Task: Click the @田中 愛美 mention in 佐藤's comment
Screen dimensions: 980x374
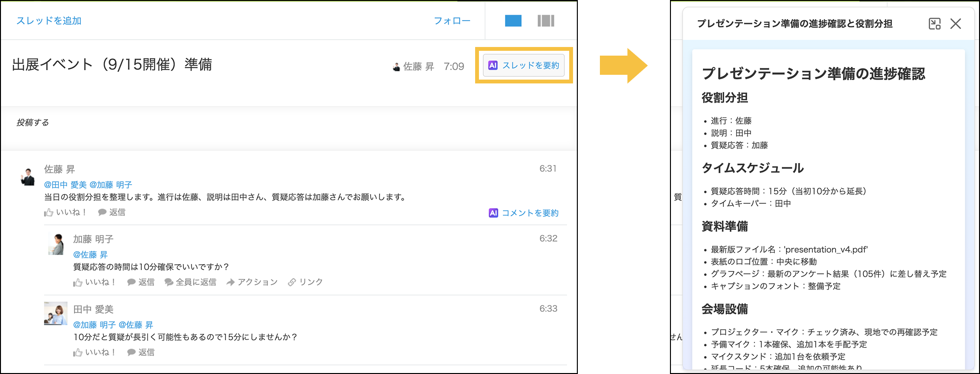Action: (65, 185)
